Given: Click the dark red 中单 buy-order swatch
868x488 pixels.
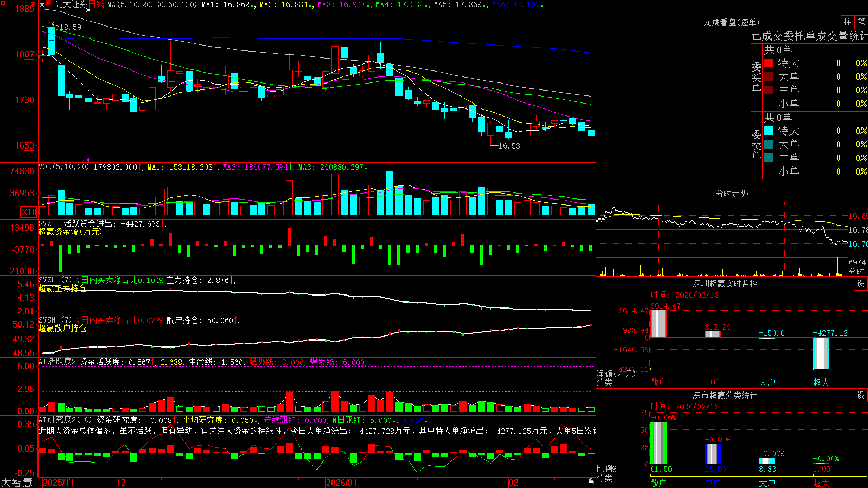Looking at the screenshot, I should point(768,90).
